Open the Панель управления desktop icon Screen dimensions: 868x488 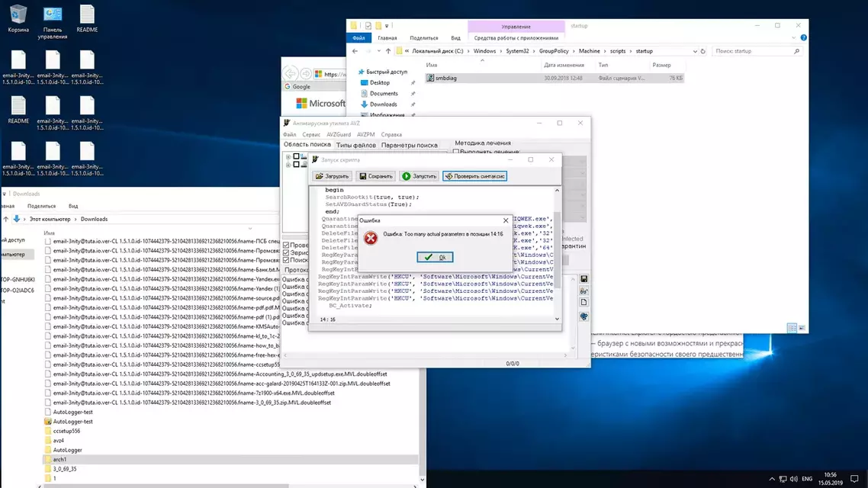pos(53,21)
